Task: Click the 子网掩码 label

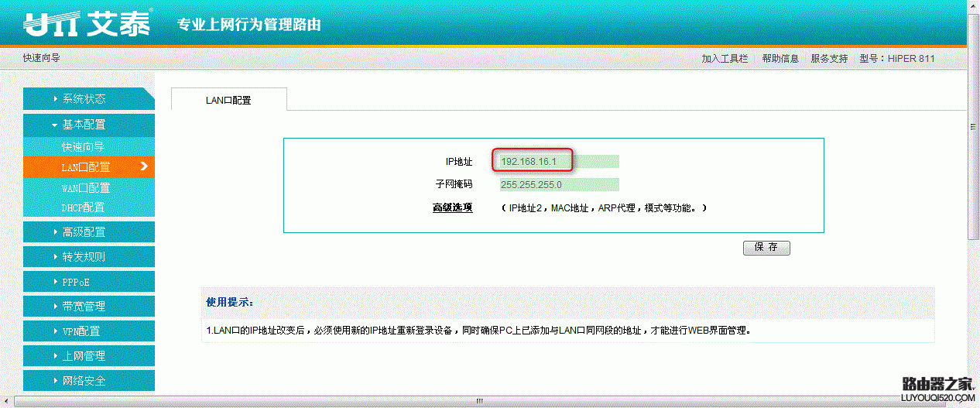Action: pos(454,185)
